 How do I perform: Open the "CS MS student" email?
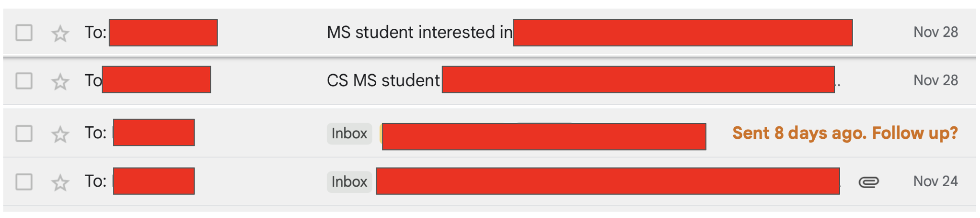pos(383,81)
